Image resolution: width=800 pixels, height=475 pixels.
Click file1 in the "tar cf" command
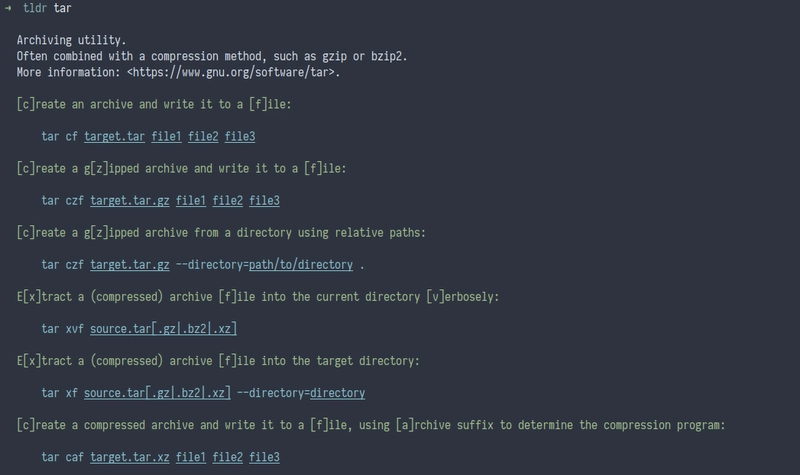tap(166, 136)
